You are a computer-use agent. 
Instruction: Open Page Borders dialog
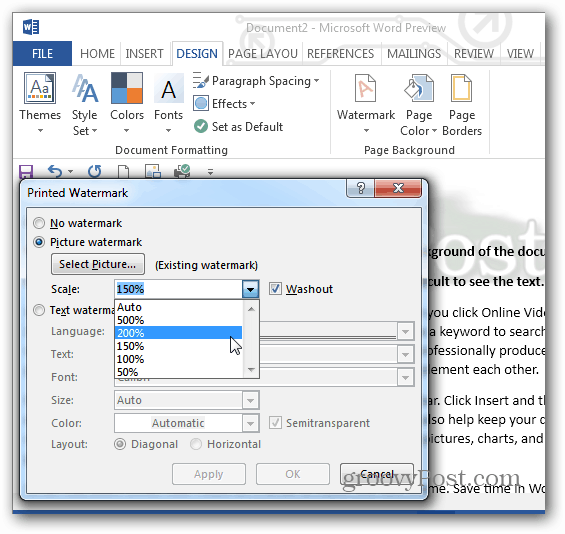pyautogui.click(x=462, y=105)
